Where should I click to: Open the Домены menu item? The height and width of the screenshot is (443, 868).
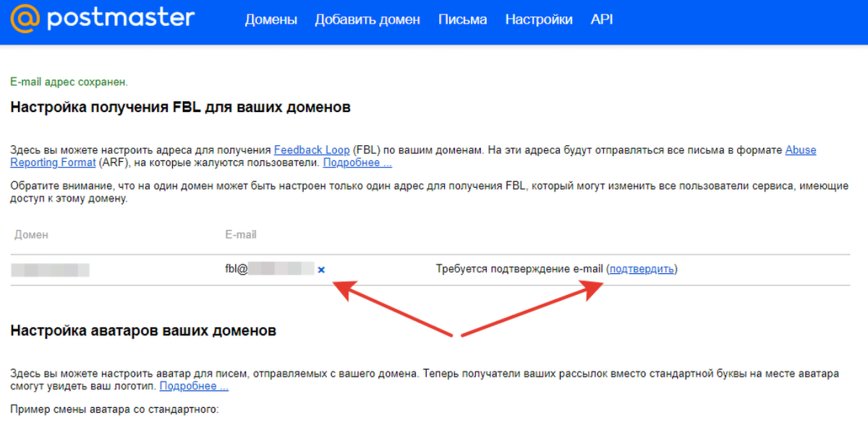[271, 20]
